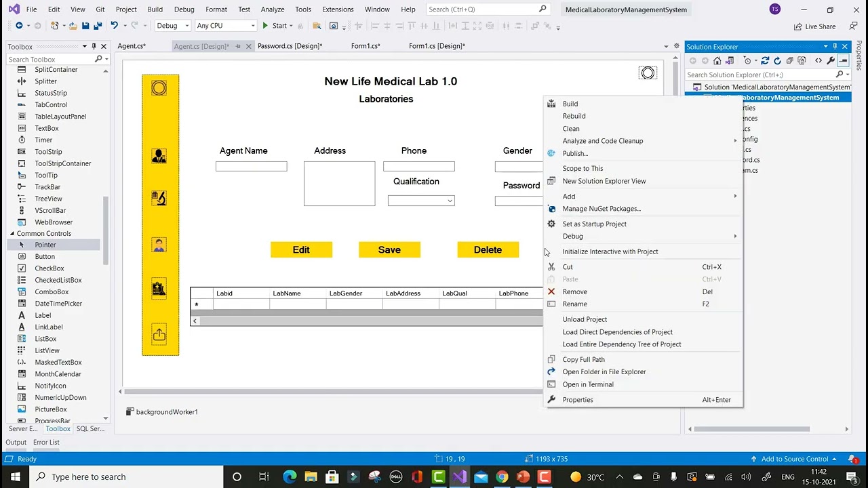The image size is (868, 488).
Task: Select CheckBox control in the Toolbox
Action: 50,268
